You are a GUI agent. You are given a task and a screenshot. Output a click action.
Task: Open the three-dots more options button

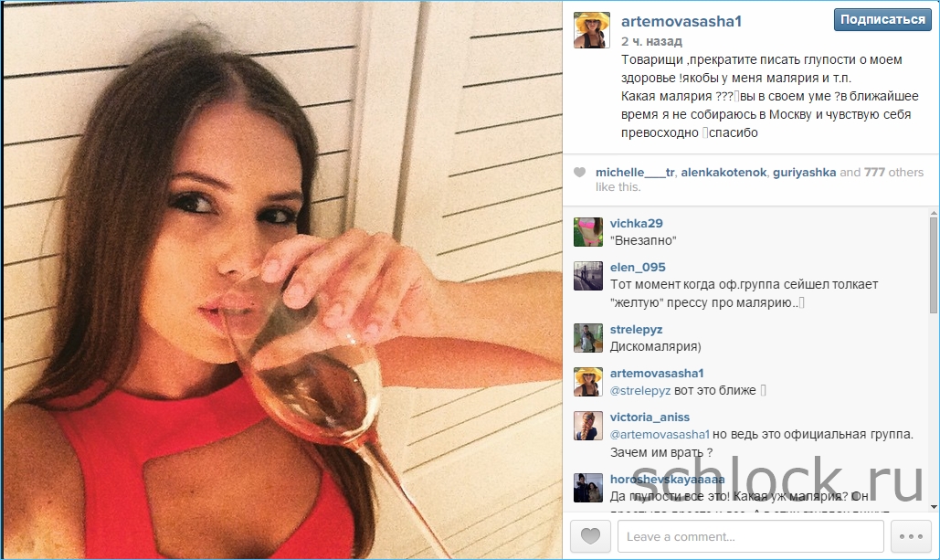click(911, 536)
